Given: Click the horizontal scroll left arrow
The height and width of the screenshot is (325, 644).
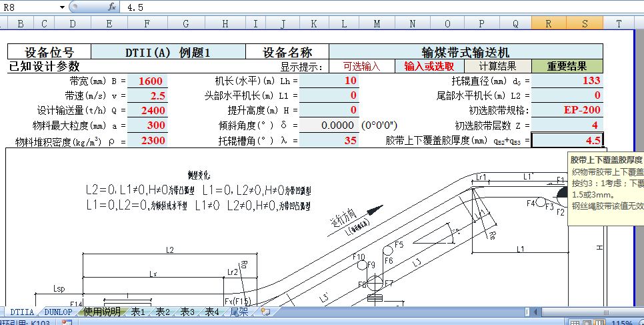Looking at the screenshot, I should tap(537, 312).
